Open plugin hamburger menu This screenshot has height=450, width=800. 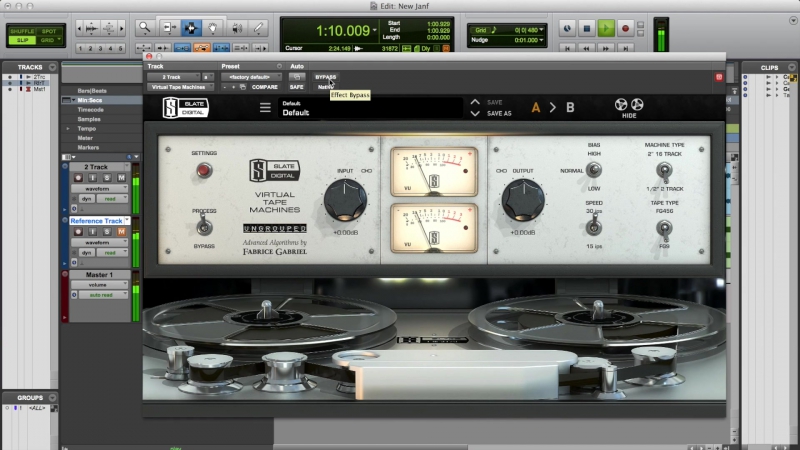(x=265, y=108)
